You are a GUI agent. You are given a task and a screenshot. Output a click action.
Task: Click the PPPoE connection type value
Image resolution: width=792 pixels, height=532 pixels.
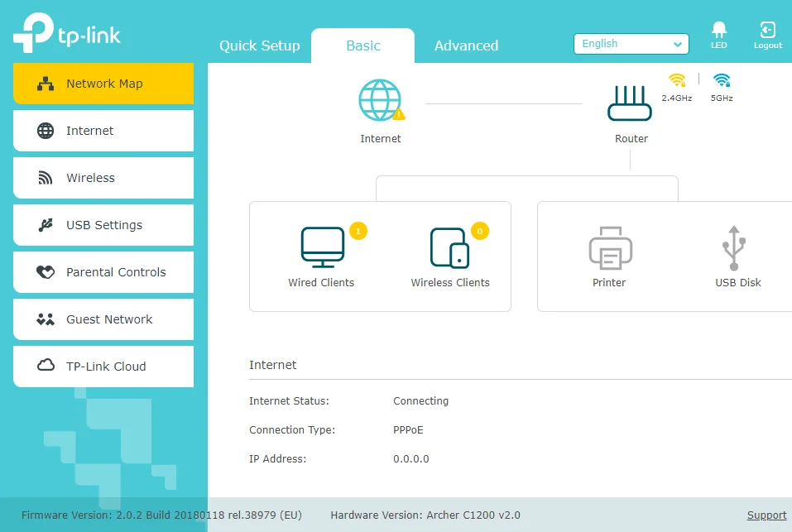click(408, 430)
